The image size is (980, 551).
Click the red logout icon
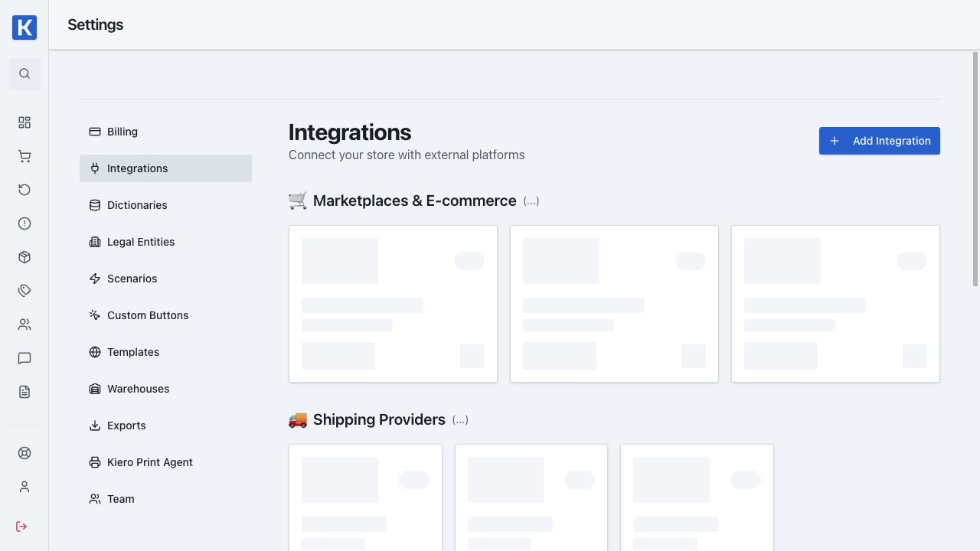21,527
